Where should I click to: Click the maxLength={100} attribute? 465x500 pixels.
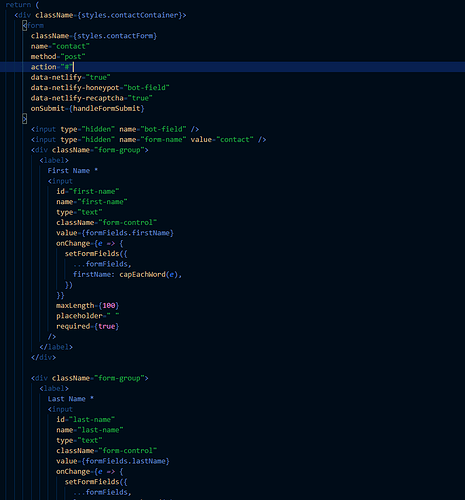(88, 305)
